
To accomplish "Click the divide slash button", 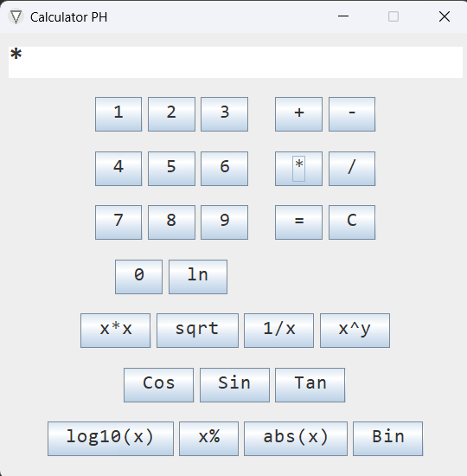I will (352, 169).
